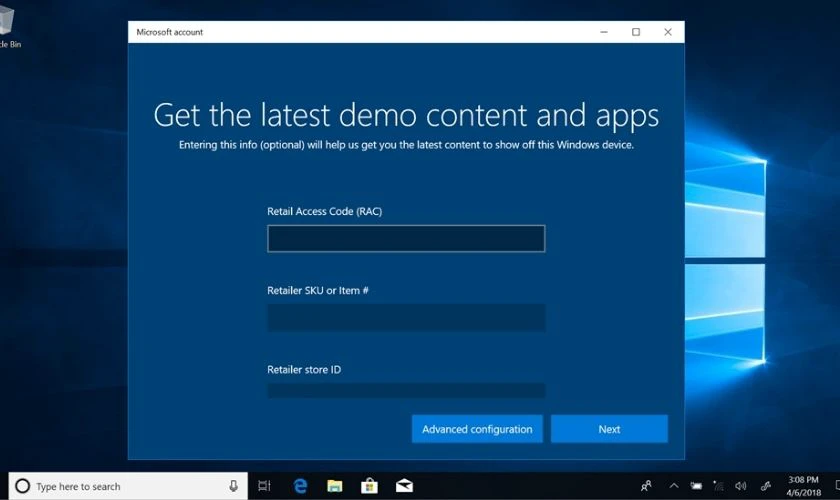Viewport: 840px width, 500px height.
Task: Minimize the Microsoft account window
Action: [604, 32]
